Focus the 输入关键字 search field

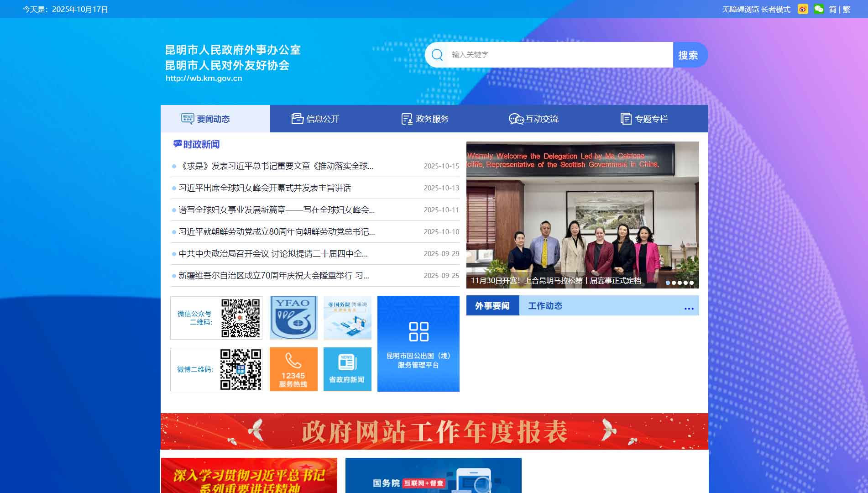(559, 55)
